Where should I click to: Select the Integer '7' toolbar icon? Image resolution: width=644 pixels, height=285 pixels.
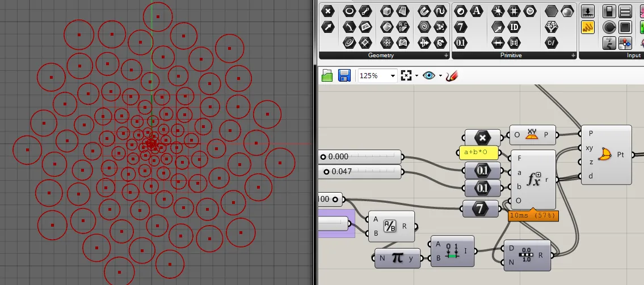460,27
